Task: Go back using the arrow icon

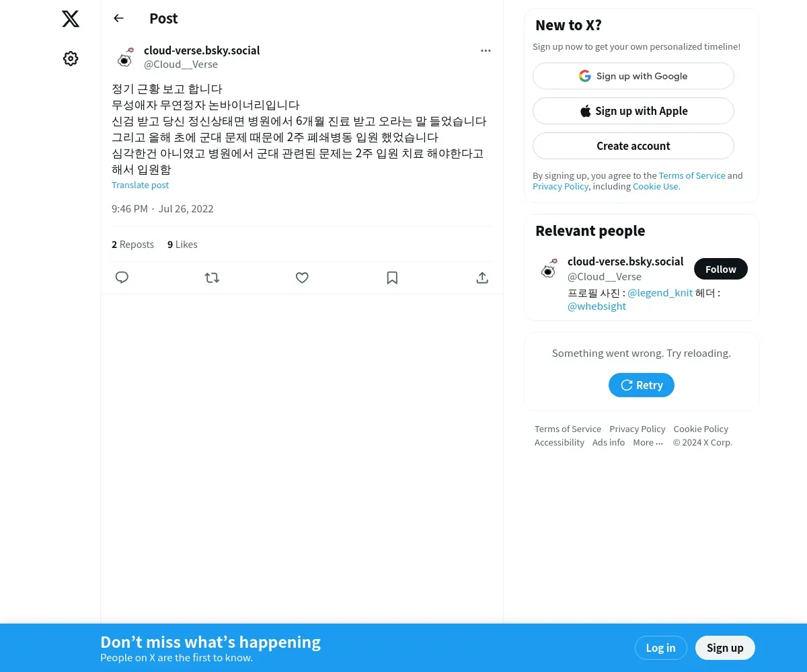Action: tap(118, 18)
